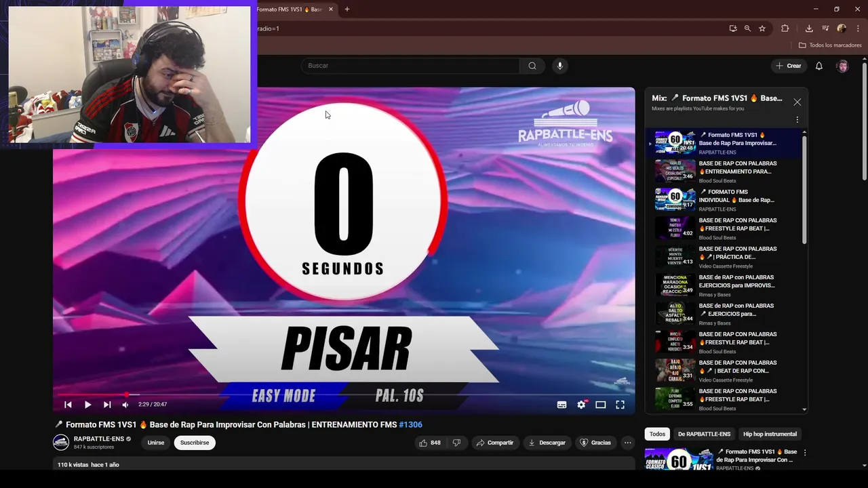The width and height of the screenshot is (868, 488).
Task: Open Todos los marcadores bookmarks folder
Action: (x=830, y=45)
